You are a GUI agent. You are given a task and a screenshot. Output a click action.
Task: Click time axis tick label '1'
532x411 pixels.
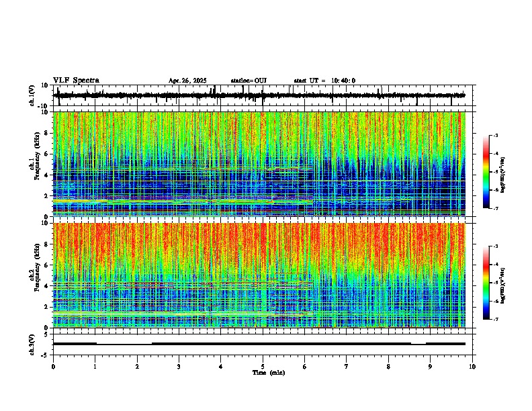95,367
